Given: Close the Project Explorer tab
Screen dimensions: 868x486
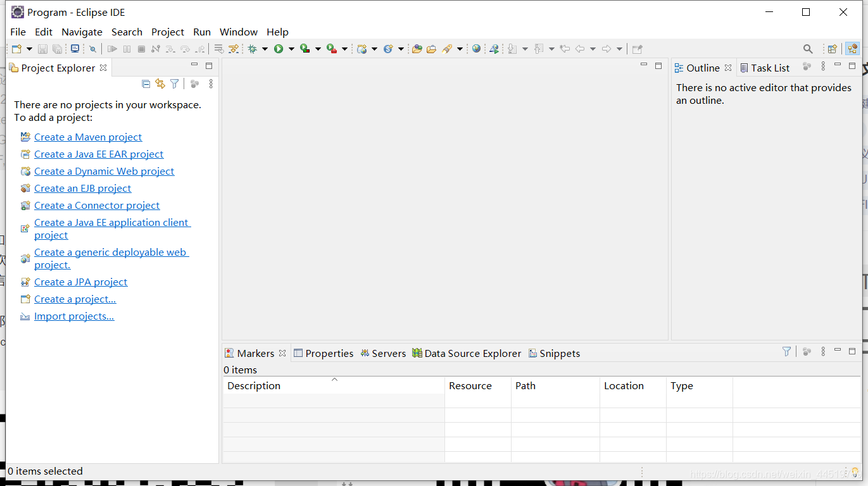Looking at the screenshot, I should pos(103,68).
